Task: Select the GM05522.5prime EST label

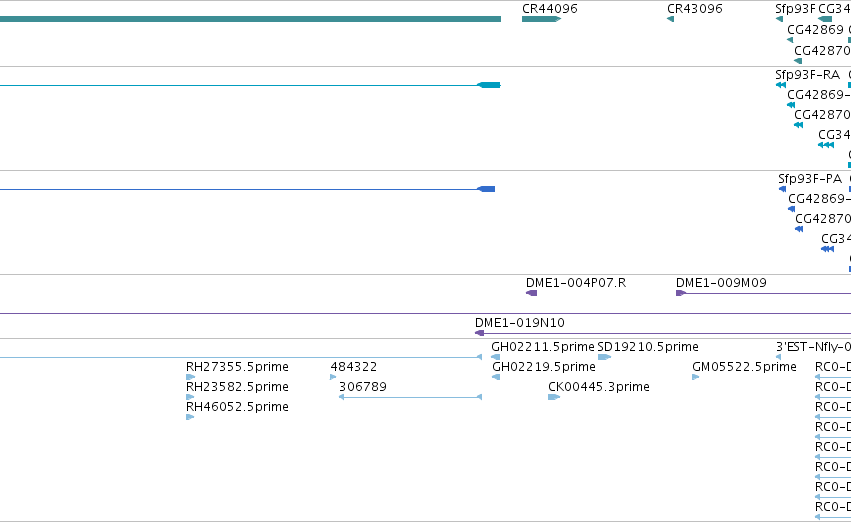Action: [745, 367]
